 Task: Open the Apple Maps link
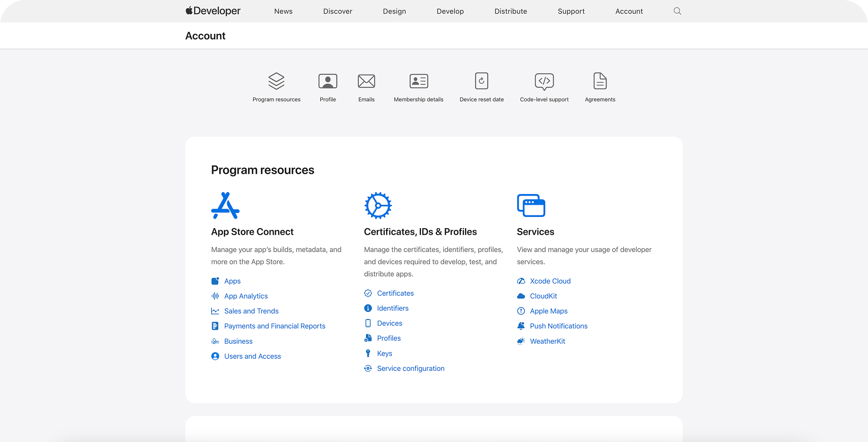point(549,311)
